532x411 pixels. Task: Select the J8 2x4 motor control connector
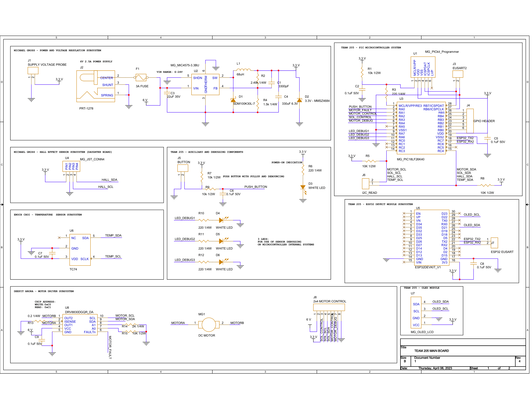pyautogui.click(x=329, y=307)
